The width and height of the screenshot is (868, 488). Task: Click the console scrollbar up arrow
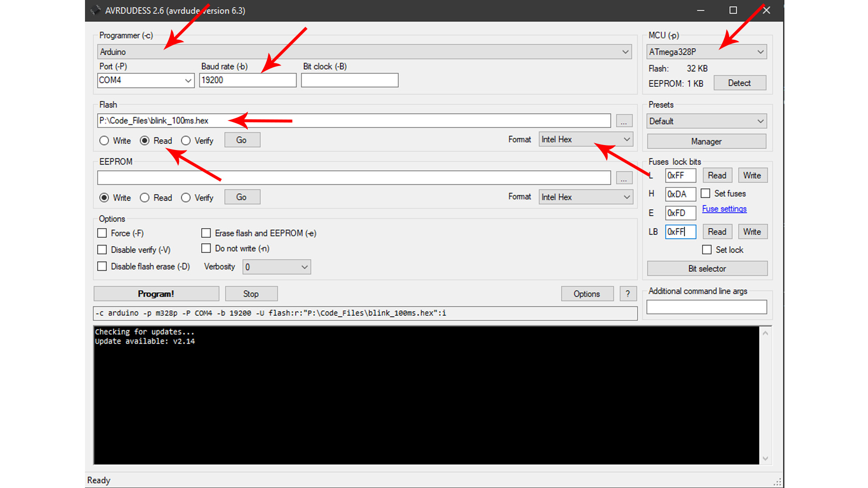point(765,333)
